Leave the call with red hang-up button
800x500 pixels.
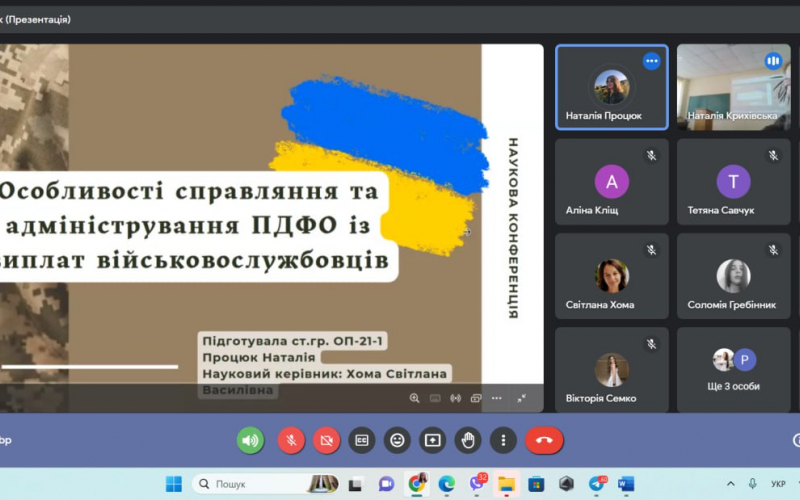click(544, 440)
